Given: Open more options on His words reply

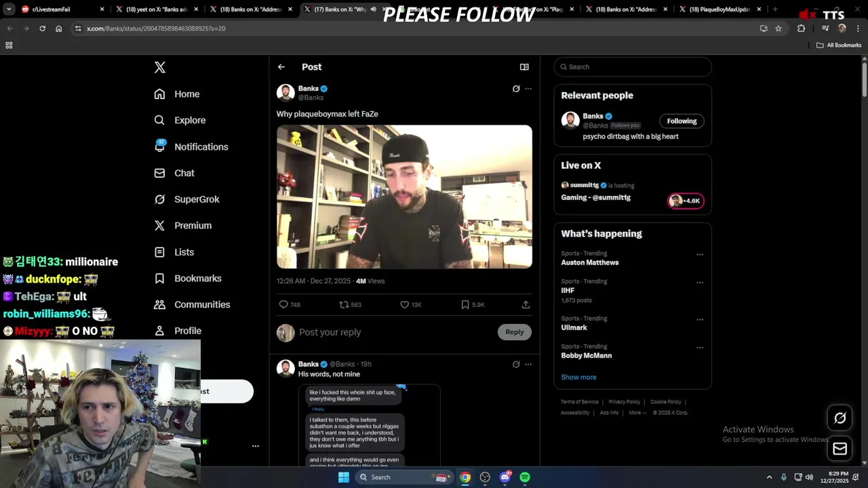Looking at the screenshot, I should [x=528, y=365].
